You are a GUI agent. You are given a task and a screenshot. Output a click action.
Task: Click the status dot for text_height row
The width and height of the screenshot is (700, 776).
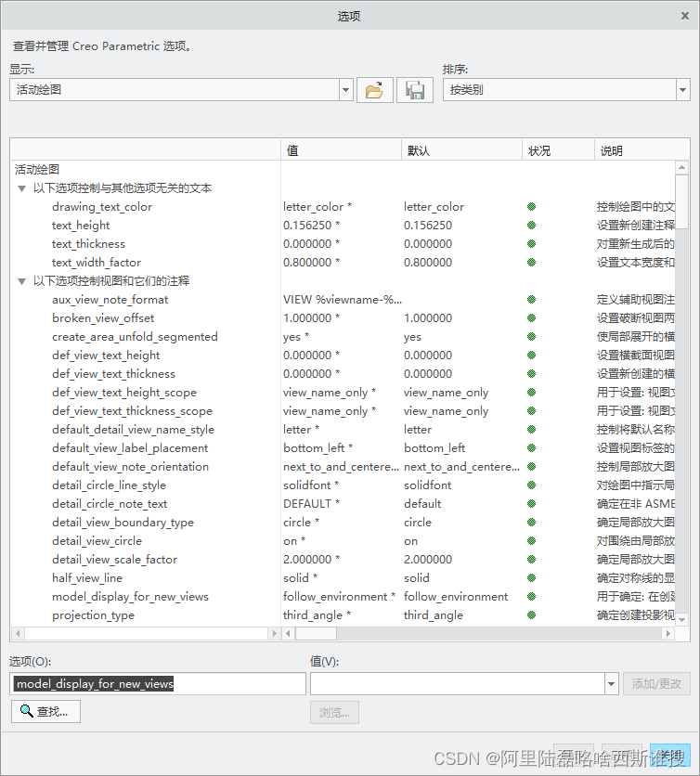click(532, 226)
